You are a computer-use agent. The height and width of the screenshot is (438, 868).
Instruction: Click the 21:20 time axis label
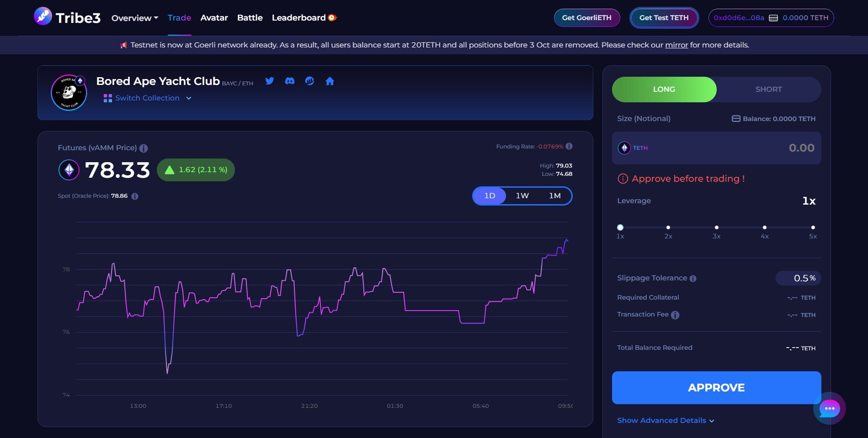(309, 406)
